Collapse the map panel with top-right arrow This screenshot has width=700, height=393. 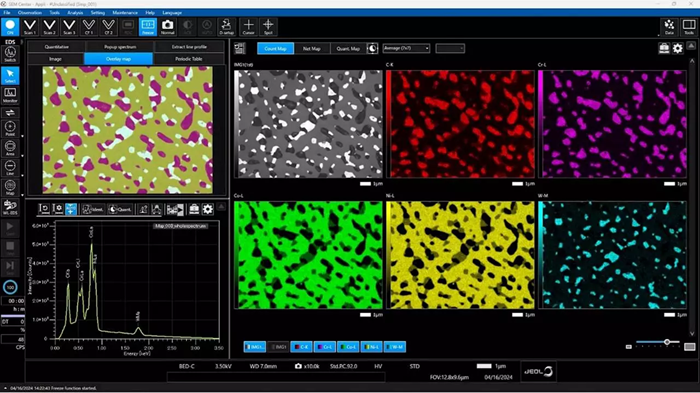691,46
